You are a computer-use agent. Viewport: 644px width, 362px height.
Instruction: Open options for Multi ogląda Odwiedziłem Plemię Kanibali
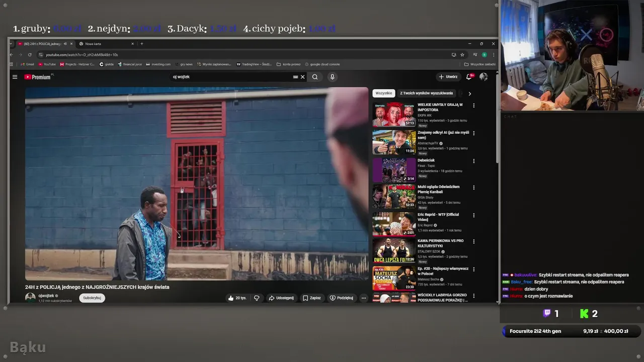[473, 188]
